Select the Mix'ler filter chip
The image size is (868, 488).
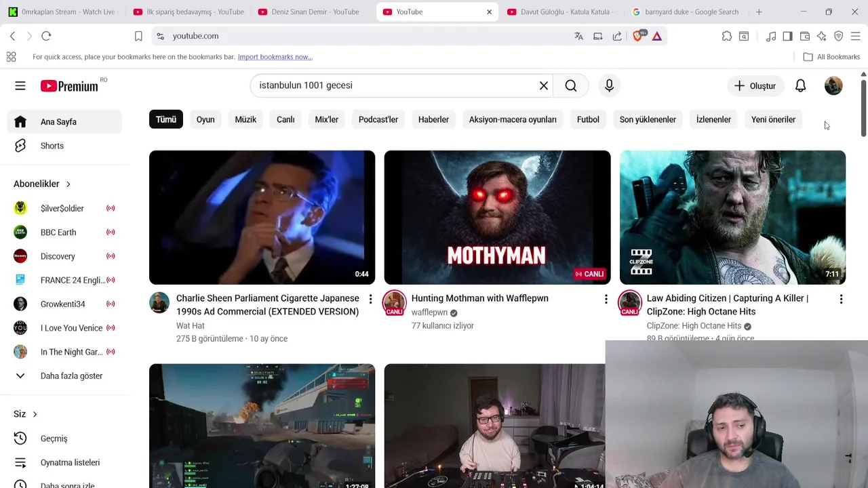pyautogui.click(x=327, y=119)
